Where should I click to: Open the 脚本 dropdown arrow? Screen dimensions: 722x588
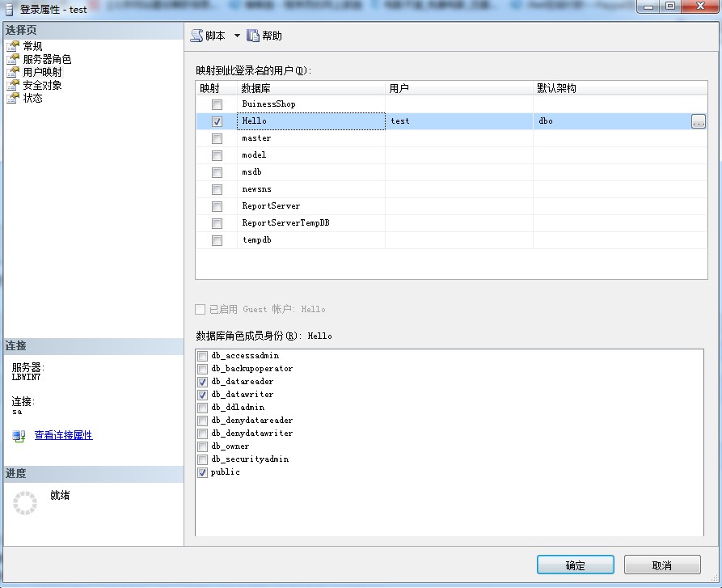click(x=237, y=36)
